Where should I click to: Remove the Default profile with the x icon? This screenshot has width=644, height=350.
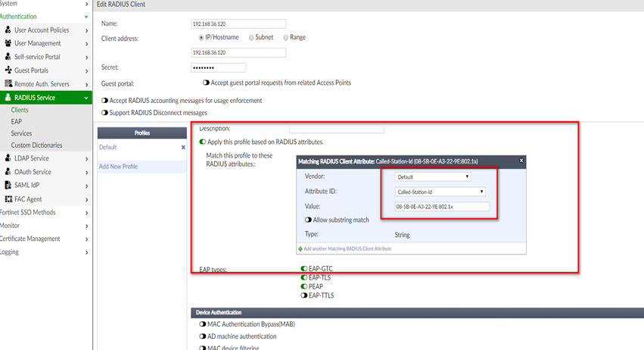click(183, 147)
